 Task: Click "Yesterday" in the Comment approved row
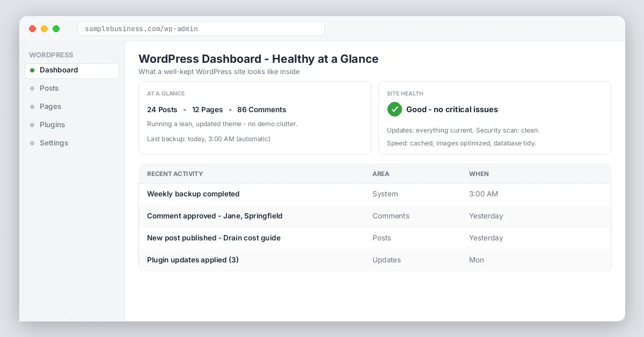tap(486, 216)
